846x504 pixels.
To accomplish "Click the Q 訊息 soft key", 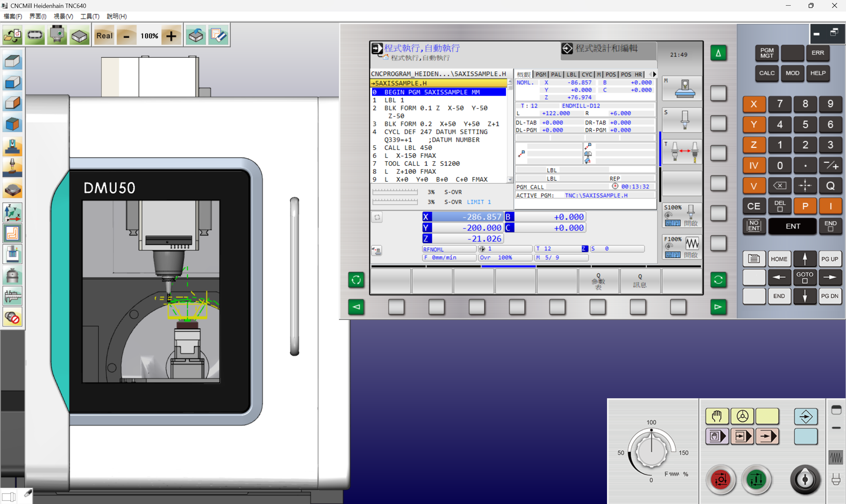I will pos(640,281).
